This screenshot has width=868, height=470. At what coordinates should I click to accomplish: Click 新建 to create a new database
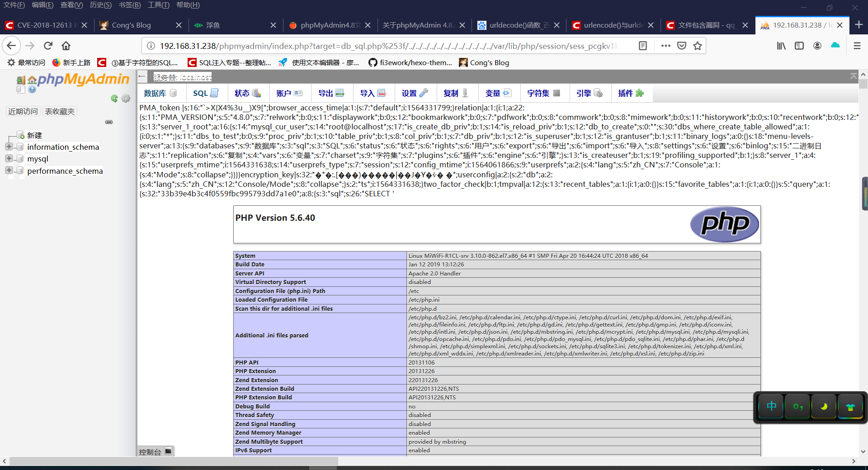point(34,135)
